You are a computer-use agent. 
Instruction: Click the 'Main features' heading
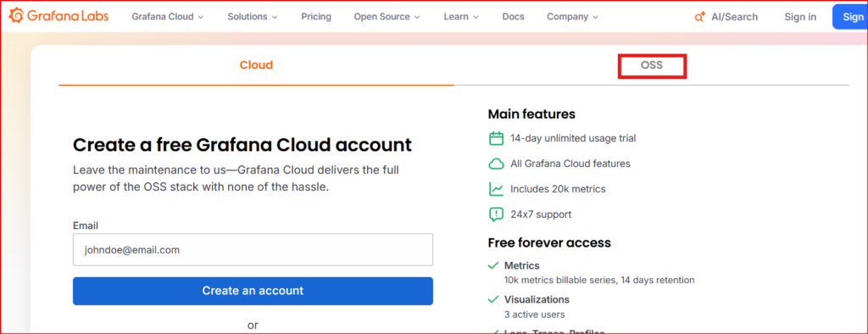pyautogui.click(x=531, y=114)
